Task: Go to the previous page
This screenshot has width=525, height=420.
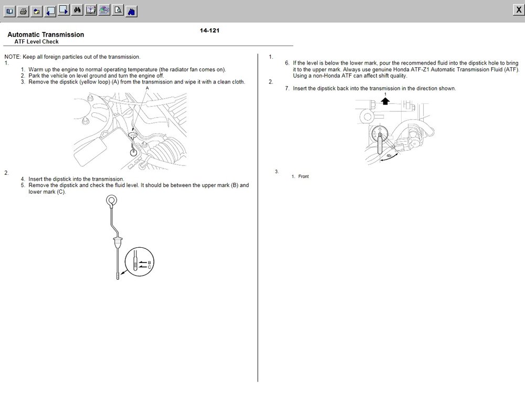Action: 50,12
